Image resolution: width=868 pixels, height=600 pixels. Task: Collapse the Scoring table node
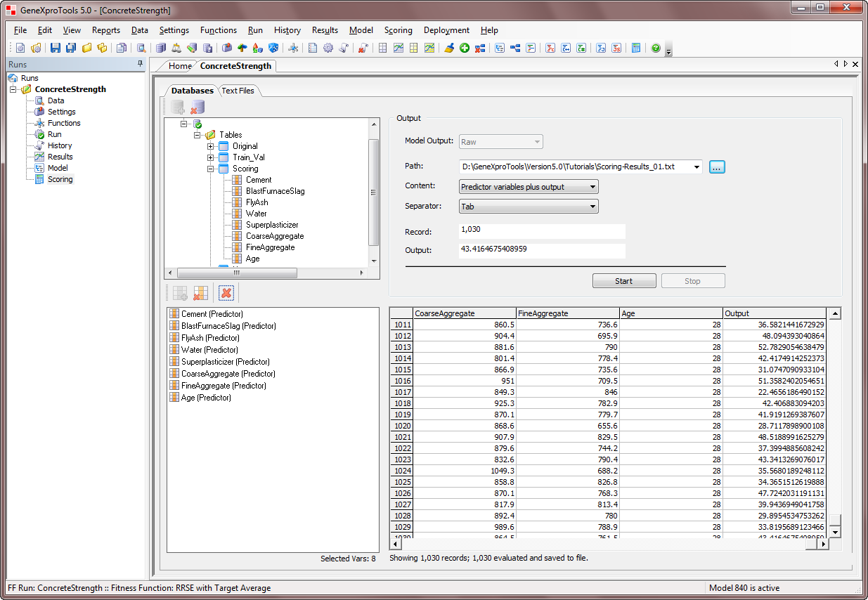tap(210, 169)
